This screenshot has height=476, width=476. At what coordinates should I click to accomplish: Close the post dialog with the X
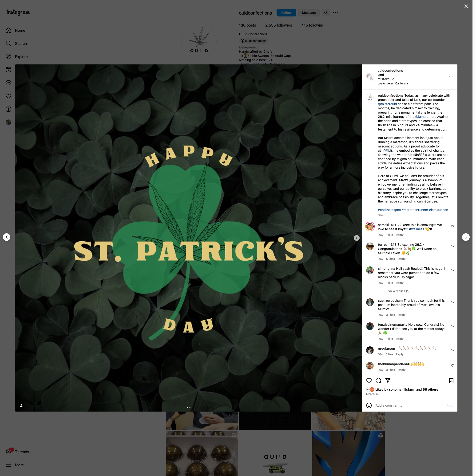click(x=466, y=6)
